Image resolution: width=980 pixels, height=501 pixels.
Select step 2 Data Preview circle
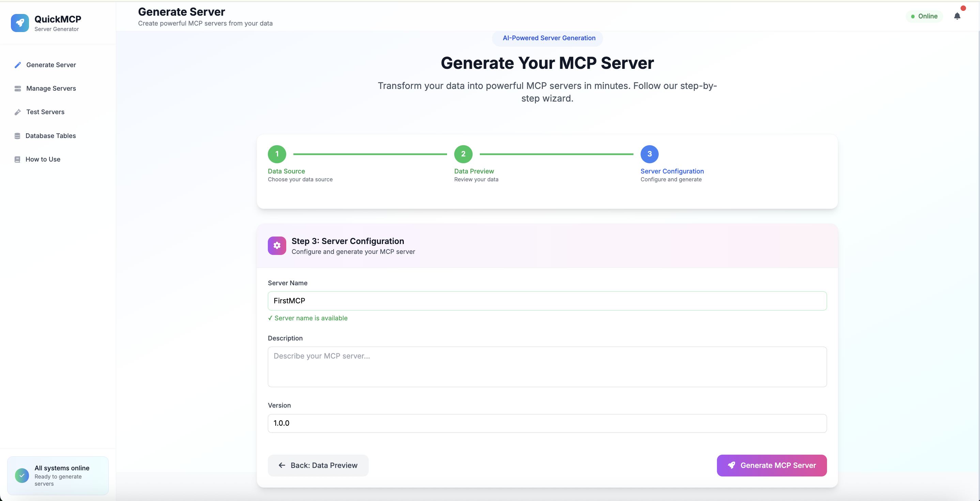coord(463,154)
